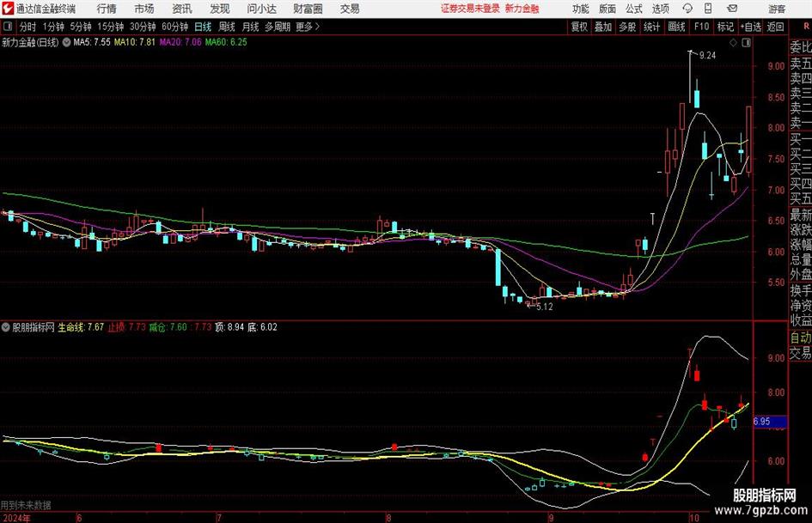The image size is (812, 523).
Task: Switch to the 15分钟 period tab
Action: coord(111,27)
